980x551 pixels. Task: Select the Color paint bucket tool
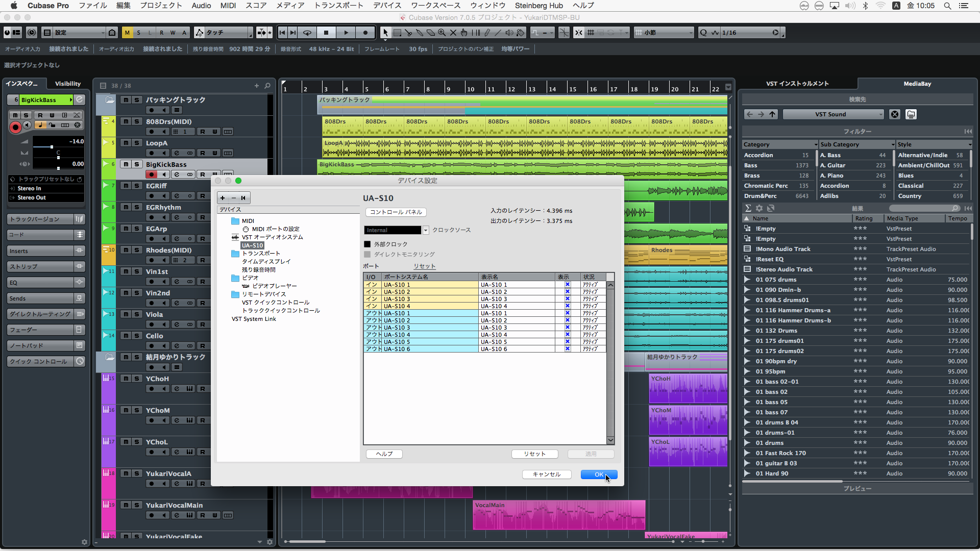coord(521,33)
